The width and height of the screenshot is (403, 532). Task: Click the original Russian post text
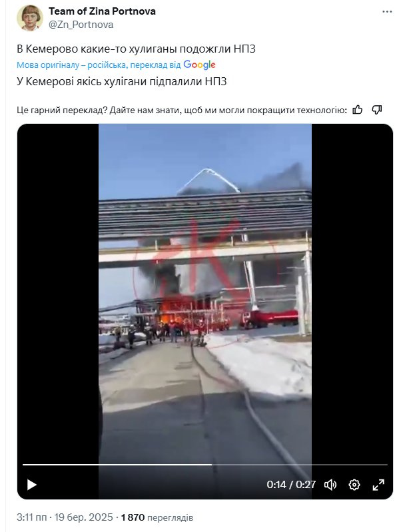136,49
